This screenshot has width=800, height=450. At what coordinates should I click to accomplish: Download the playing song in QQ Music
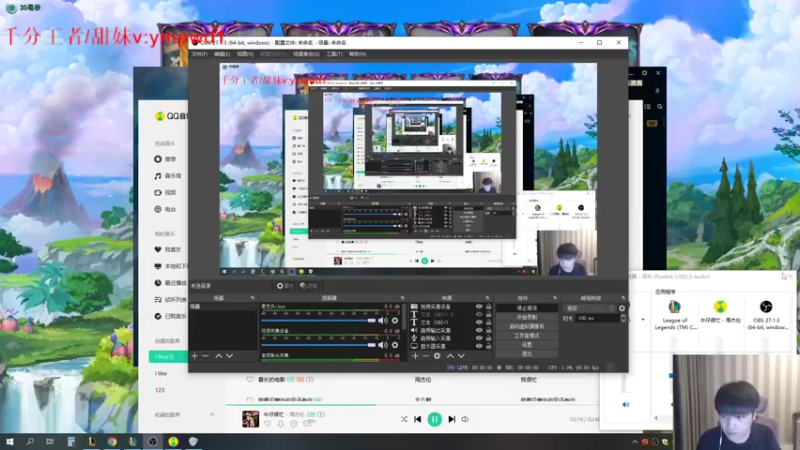(x=281, y=423)
